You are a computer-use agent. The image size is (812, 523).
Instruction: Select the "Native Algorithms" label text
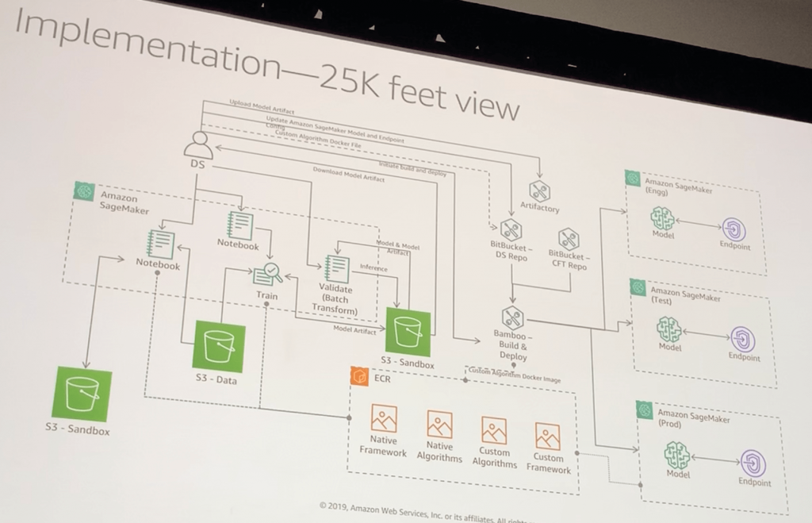point(439,452)
